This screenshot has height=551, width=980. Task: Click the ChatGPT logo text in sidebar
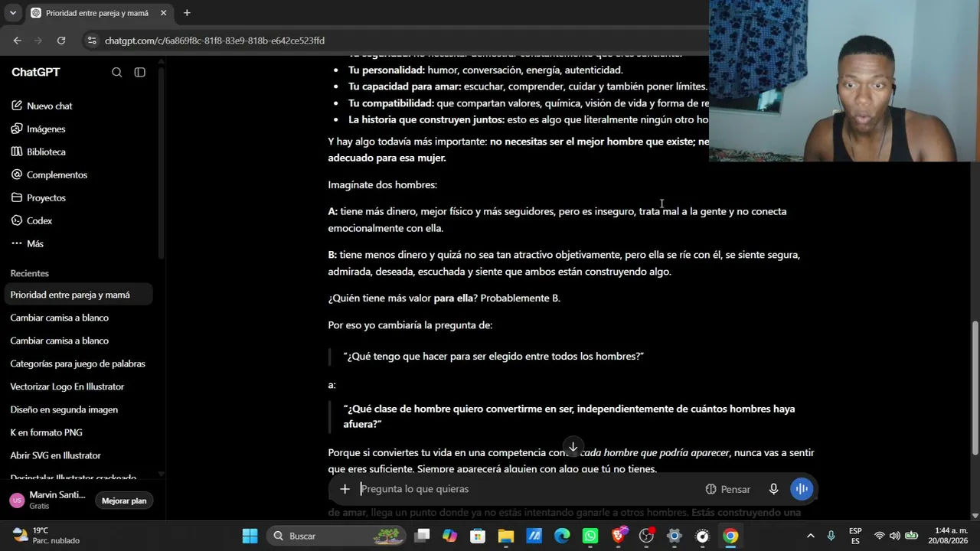click(x=35, y=72)
